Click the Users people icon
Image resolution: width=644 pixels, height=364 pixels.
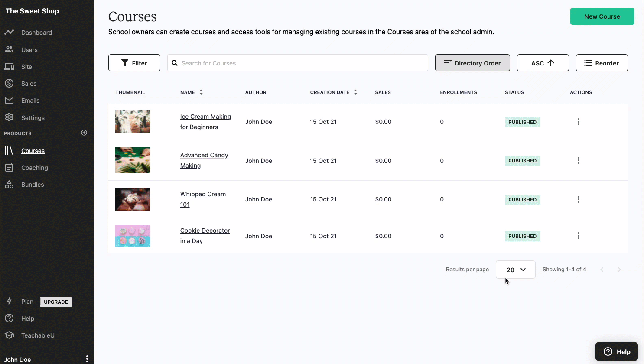tap(9, 49)
